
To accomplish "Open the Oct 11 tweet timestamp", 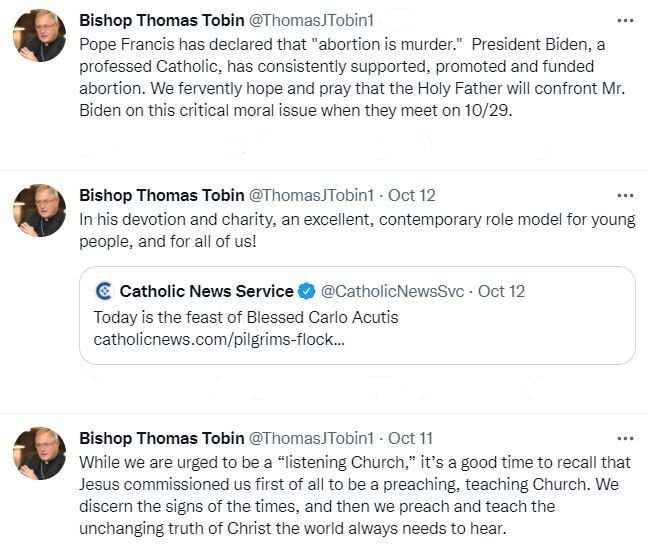I will 410,438.
